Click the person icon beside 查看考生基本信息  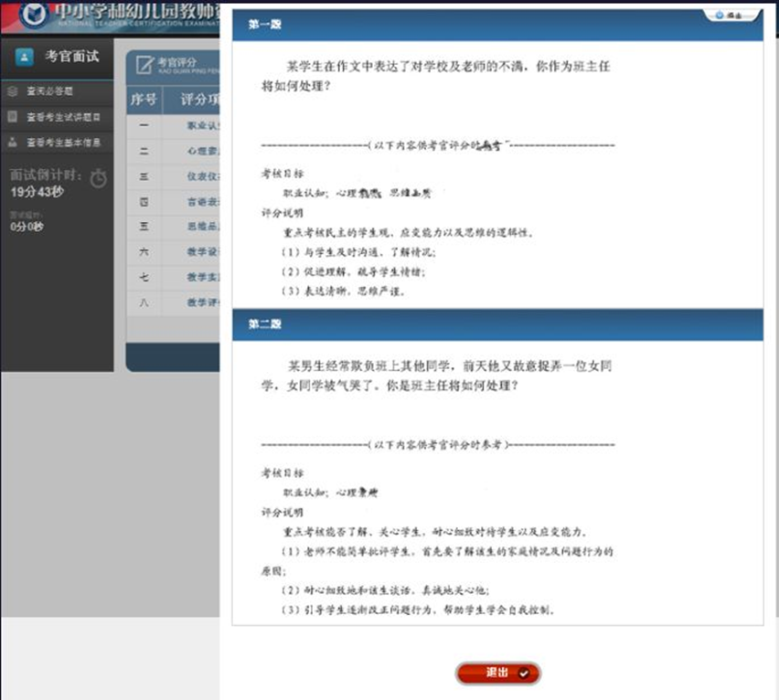[x=12, y=143]
